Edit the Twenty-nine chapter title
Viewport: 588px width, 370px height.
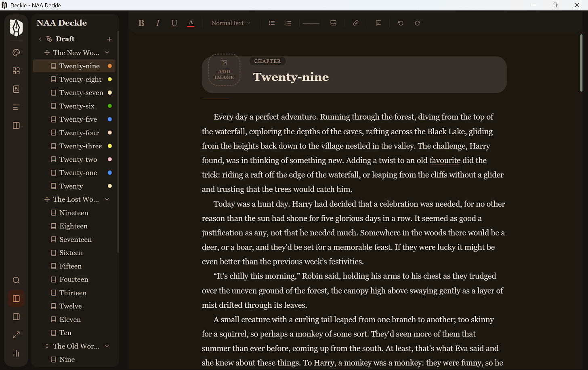coord(291,77)
